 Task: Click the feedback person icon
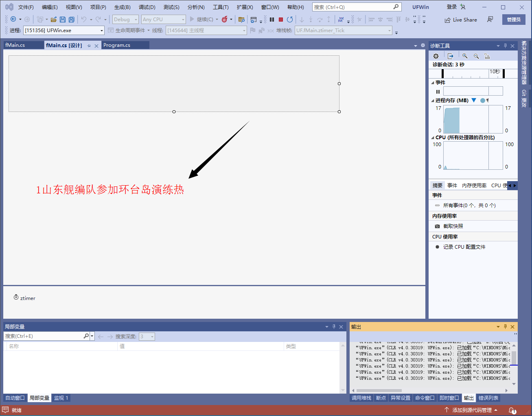coord(490,19)
